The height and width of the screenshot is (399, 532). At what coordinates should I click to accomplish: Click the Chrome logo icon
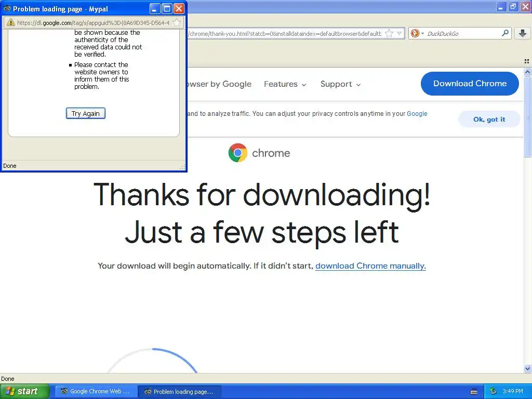[238, 153]
